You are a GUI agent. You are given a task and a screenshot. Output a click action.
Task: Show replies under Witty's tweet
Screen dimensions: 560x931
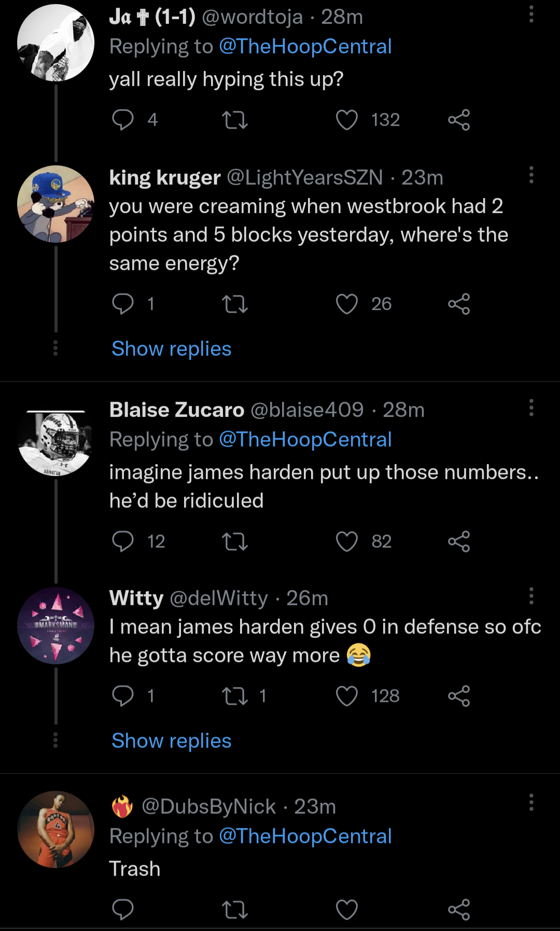[x=171, y=741]
